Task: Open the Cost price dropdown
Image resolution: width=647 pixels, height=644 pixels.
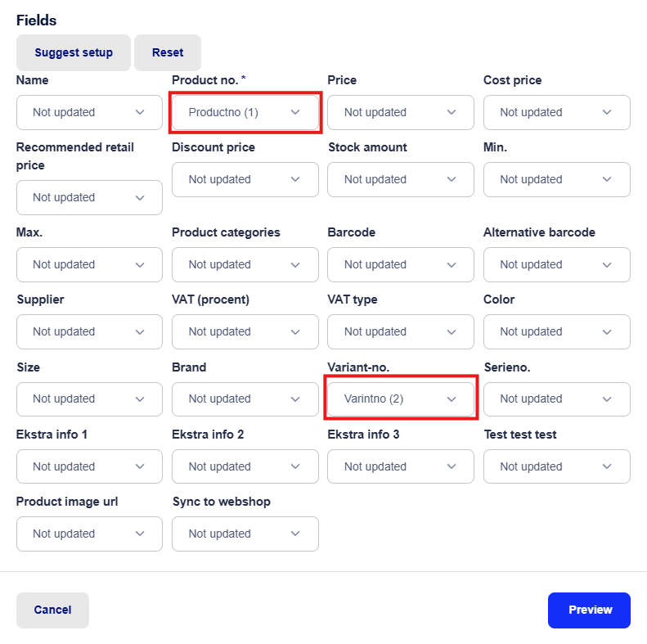Action: click(557, 112)
